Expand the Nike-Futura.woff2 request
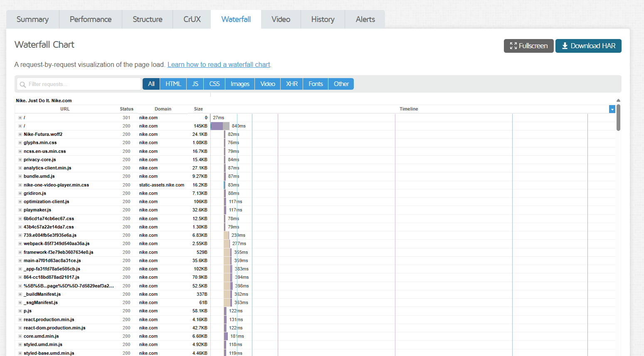The image size is (644, 356). (x=20, y=135)
